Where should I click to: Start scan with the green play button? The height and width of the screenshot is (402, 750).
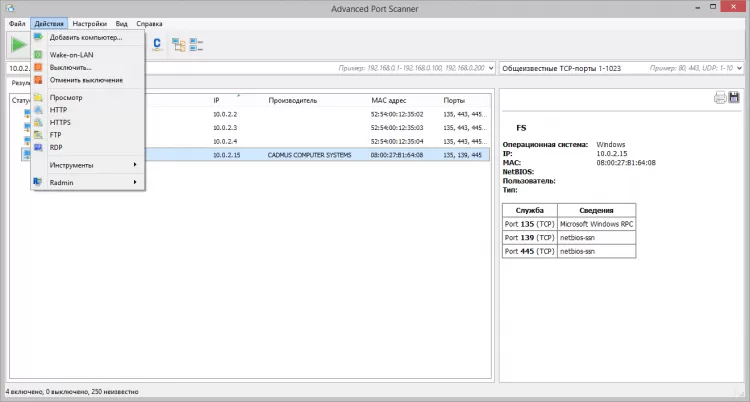click(18, 44)
